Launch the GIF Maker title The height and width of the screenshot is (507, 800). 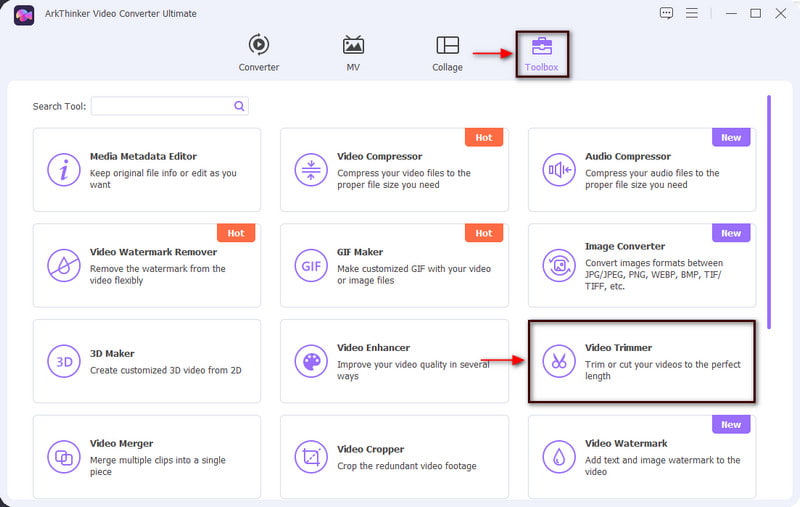click(360, 252)
